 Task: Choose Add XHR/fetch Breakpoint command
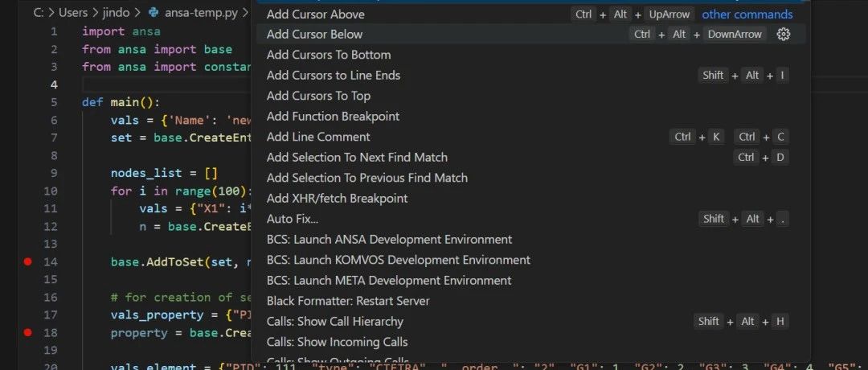coord(531,199)
